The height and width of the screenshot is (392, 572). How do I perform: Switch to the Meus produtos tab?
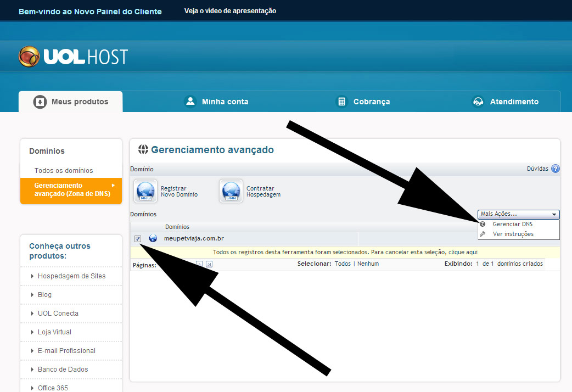point(70,101)
